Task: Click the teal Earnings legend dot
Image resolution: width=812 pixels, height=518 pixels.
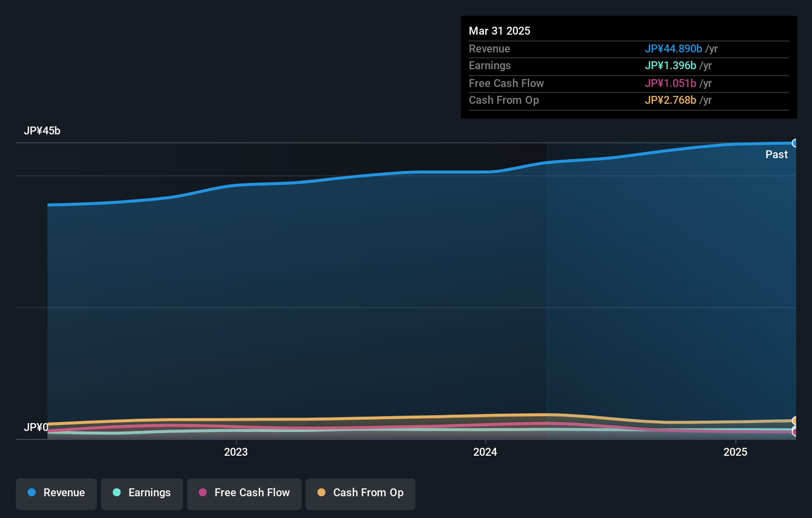Action: coord(117,492)
